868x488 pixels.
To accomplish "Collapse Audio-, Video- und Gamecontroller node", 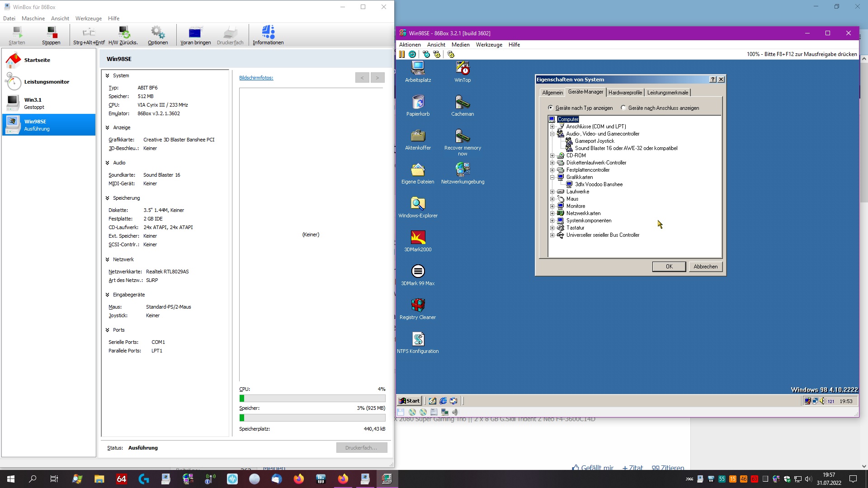I will coord(552,134).
